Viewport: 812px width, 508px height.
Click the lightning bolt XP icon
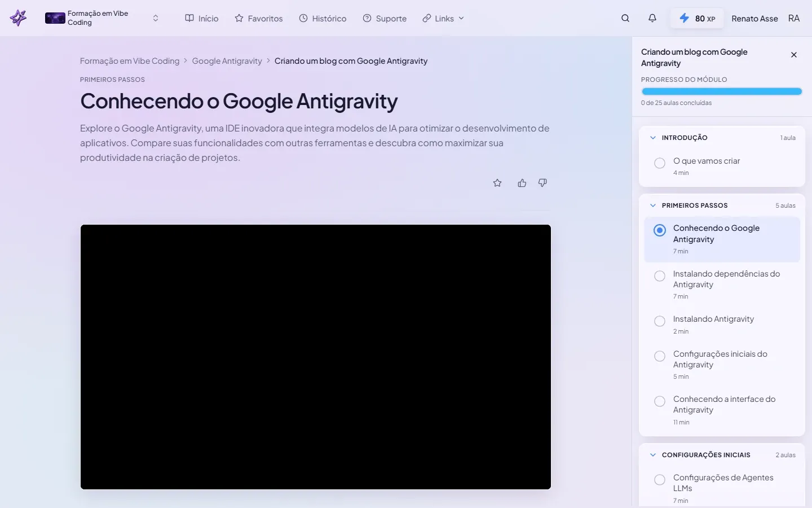click(x=684, y=18)
